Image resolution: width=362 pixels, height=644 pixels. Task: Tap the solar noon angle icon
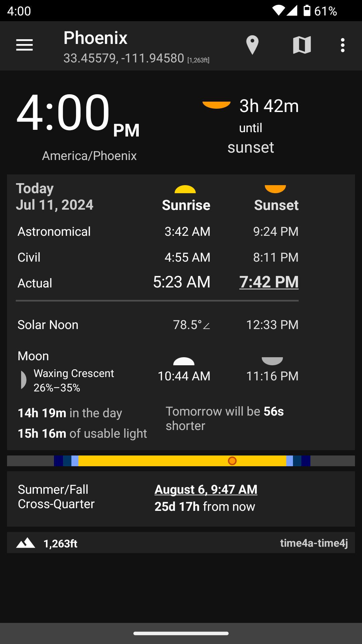click(207, 326)
